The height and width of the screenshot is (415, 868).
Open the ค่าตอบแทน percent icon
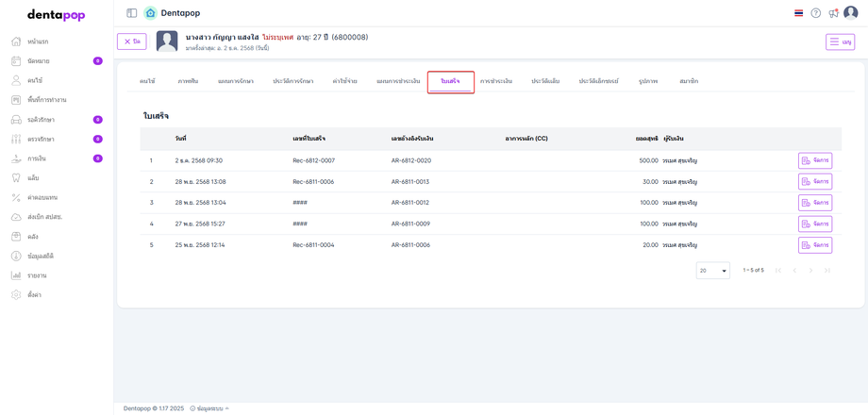[x=16, y=197]
